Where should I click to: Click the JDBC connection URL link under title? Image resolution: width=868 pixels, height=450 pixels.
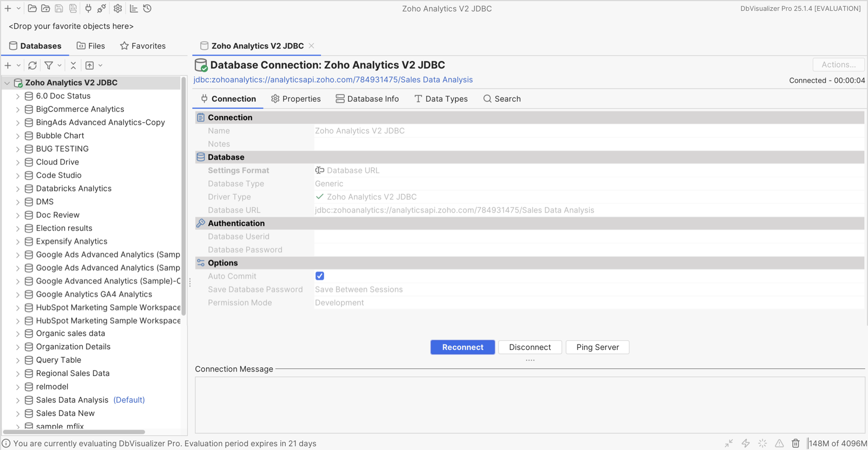click(333, 80)
